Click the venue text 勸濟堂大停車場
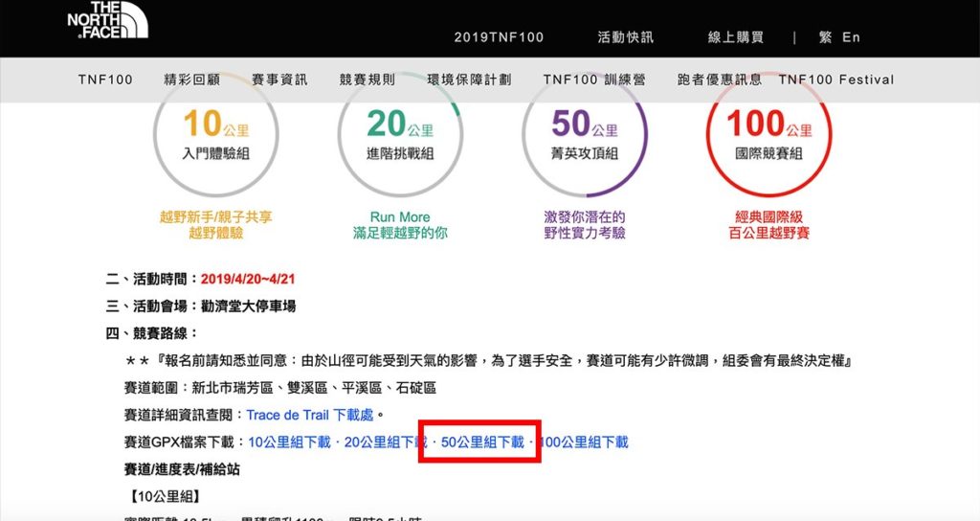This screenshot has width=980, height=521. (x=248, y=306)
